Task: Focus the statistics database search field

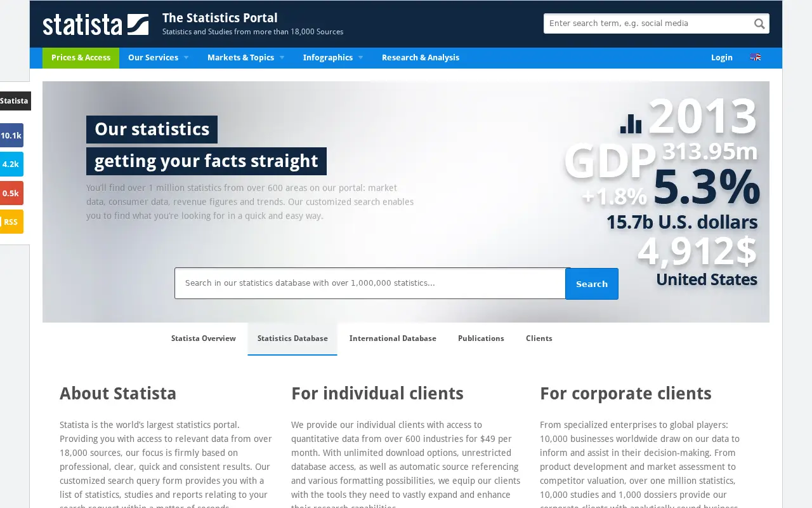Action: [x=370, y=283]
